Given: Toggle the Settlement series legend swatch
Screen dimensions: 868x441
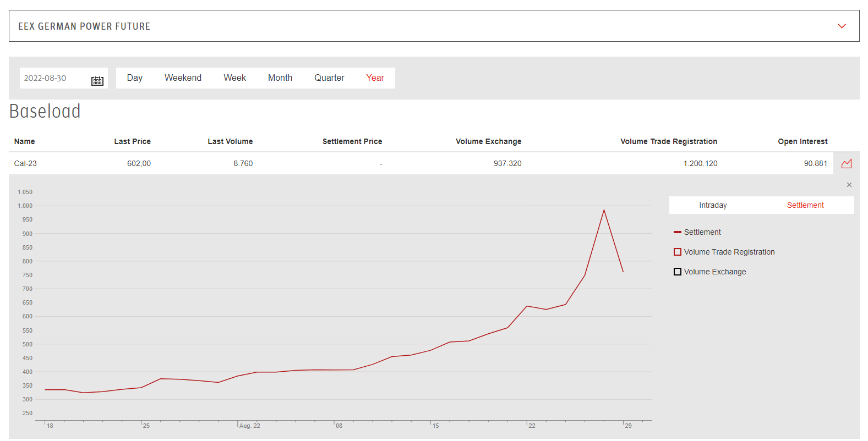Looking at the screenshot, I should click(x=678, y=232).
